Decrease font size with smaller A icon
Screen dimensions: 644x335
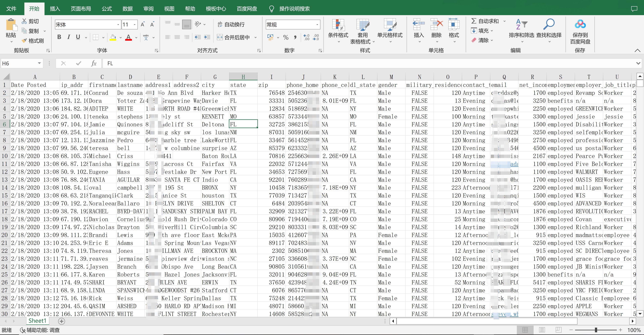click(x=152, y=24)
